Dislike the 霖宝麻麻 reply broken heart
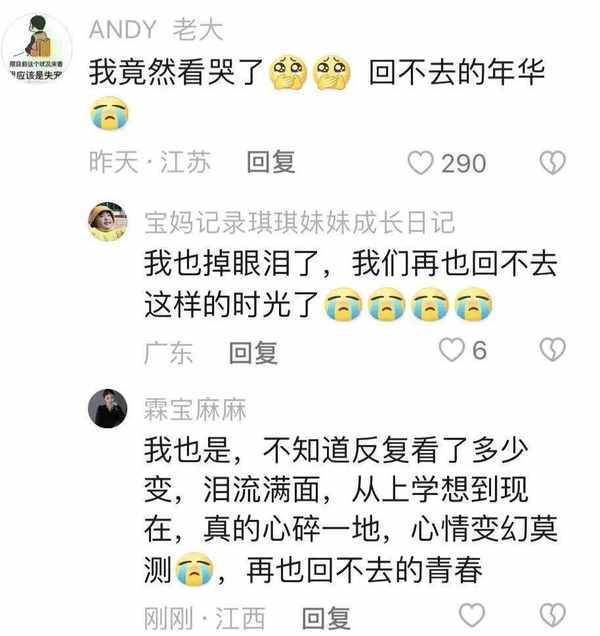 [552, 615]
